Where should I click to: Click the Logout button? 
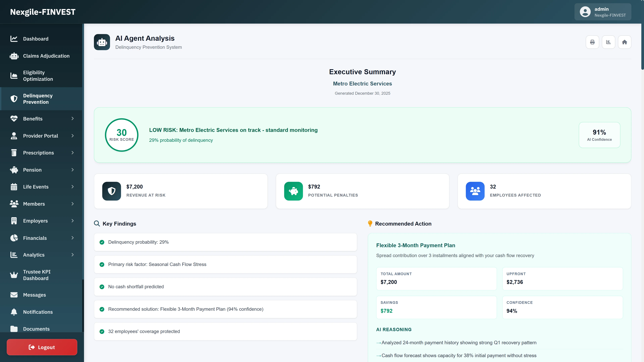[42, 347]
